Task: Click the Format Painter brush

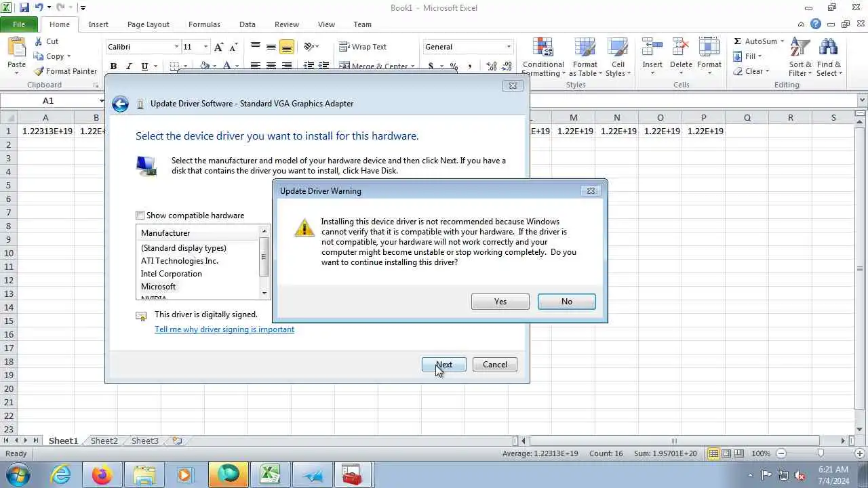Action: [x=39, y=71]
